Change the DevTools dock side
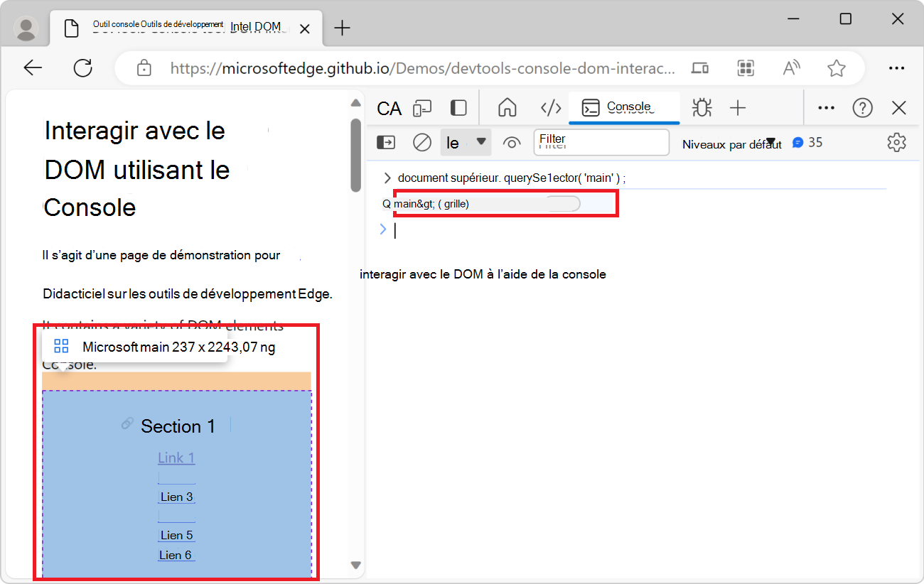This screenshot has height=584, width=924. (826, 108)
